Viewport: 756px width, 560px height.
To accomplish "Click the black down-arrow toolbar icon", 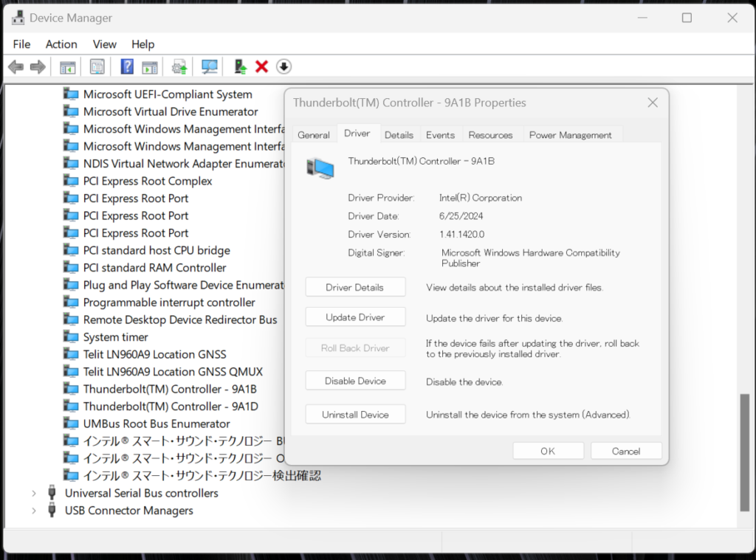I will pyautogui.click(x=283, y=67).
